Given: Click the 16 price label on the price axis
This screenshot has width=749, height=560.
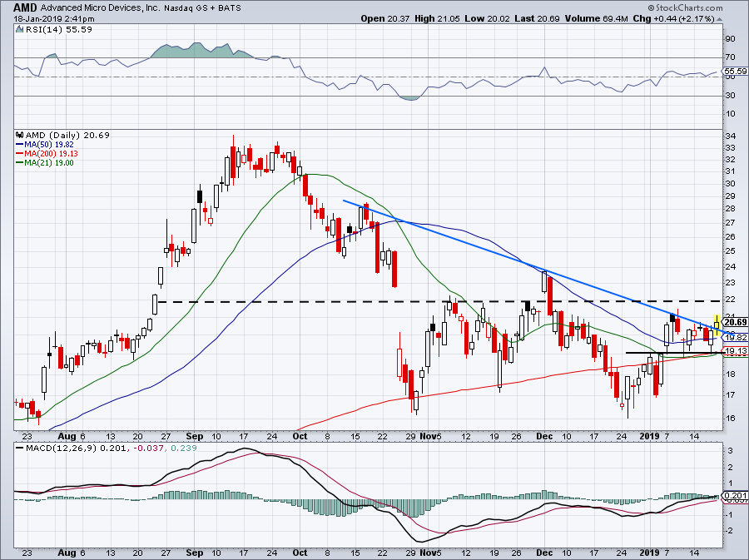Looking at the screenshot, I should 730,418.
